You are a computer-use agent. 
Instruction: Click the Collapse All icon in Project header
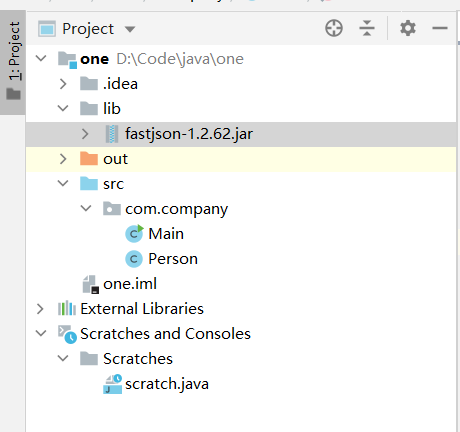pos(367,28)
